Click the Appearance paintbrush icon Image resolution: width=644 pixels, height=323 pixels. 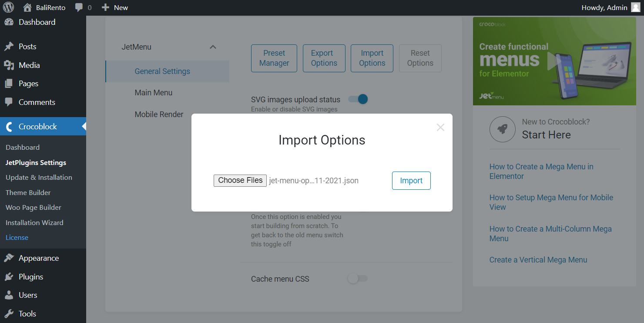[x=9, y=258]
